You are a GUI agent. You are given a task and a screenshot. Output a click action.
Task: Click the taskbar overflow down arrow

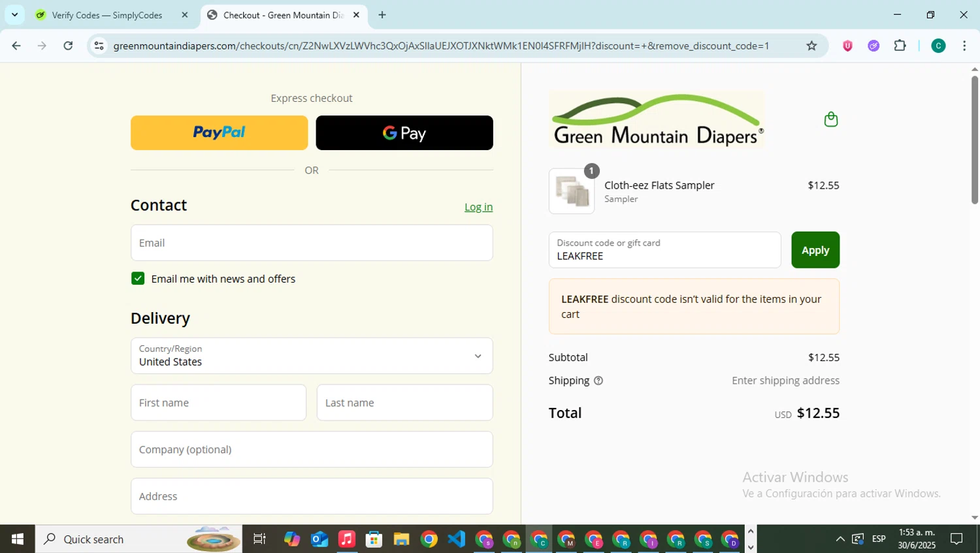(751, 547)
